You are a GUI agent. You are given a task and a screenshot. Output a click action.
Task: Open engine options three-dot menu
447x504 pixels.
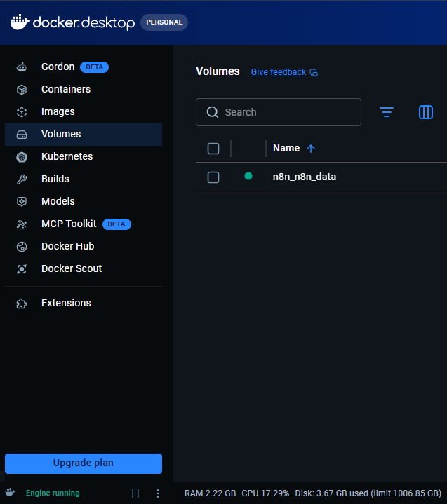(x=158, y=493)
